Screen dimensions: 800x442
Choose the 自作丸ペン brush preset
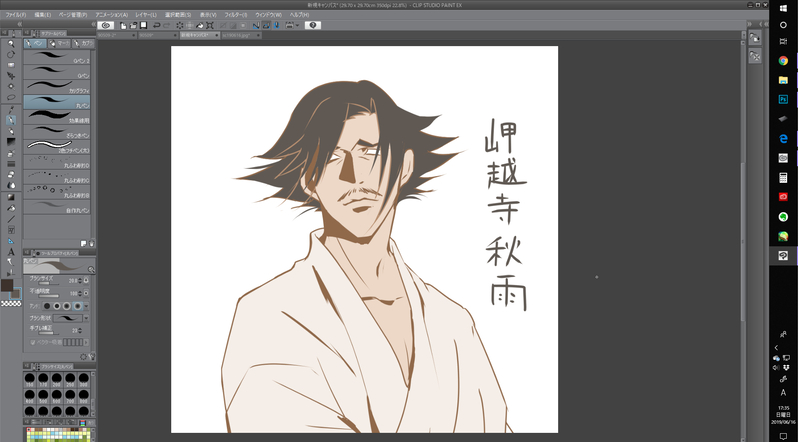tap(57, 207)
